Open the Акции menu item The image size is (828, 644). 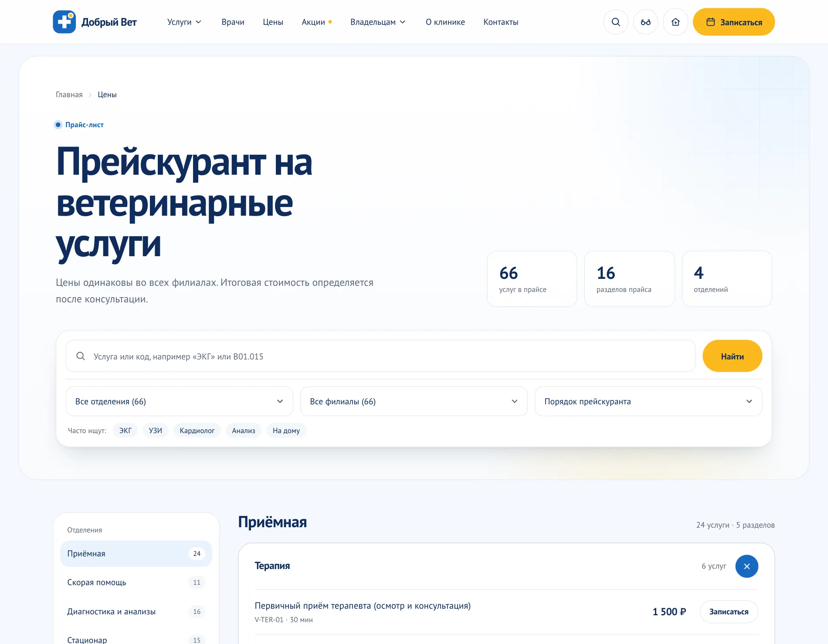pos(317,22)
